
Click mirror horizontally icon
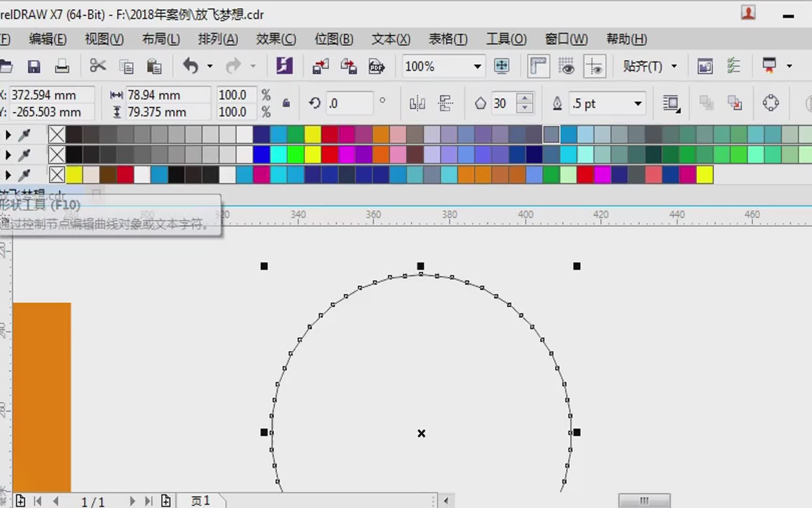417,103
